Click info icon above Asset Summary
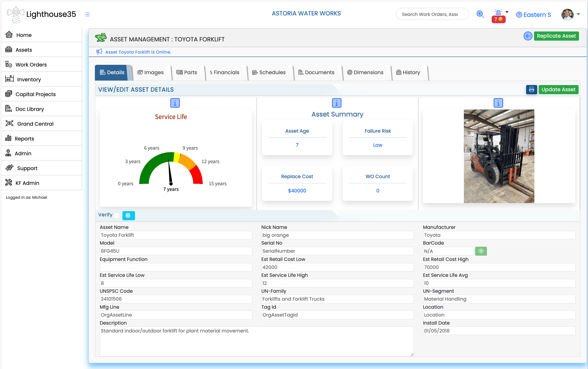 pos(337,103)
